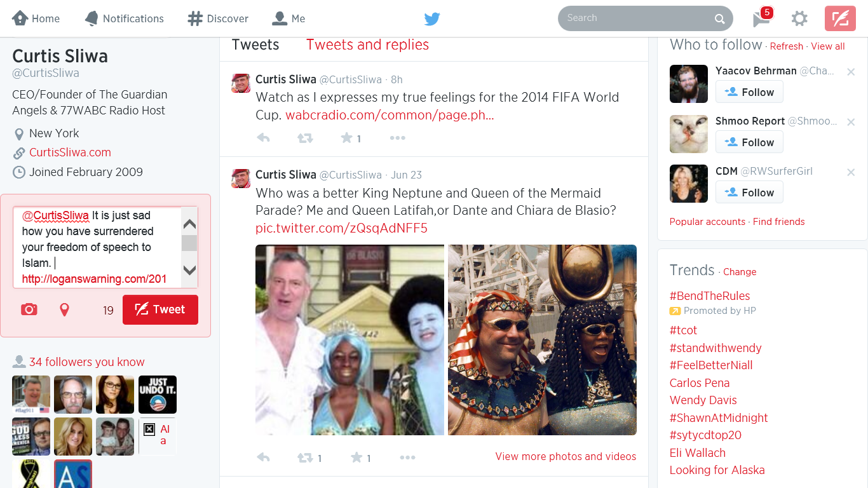Open more options on FIFA tweet
This screenshot has height=488, width=868.
(x=398, y=138)
